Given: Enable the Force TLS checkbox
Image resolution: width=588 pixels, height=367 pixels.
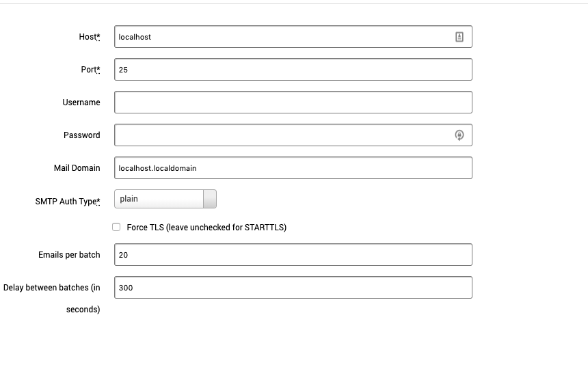Looking at the screenshot, I should (x=116, y=227).
